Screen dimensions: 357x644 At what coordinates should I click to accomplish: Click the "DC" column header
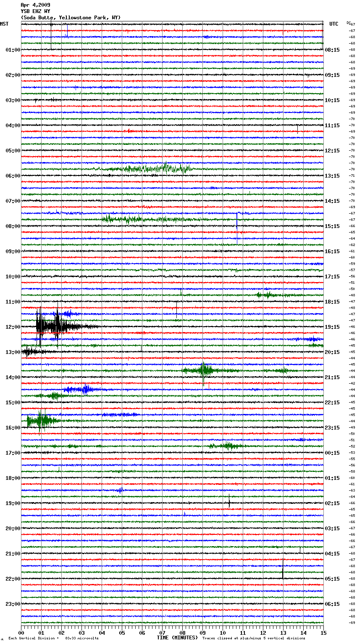coord(349,23)
